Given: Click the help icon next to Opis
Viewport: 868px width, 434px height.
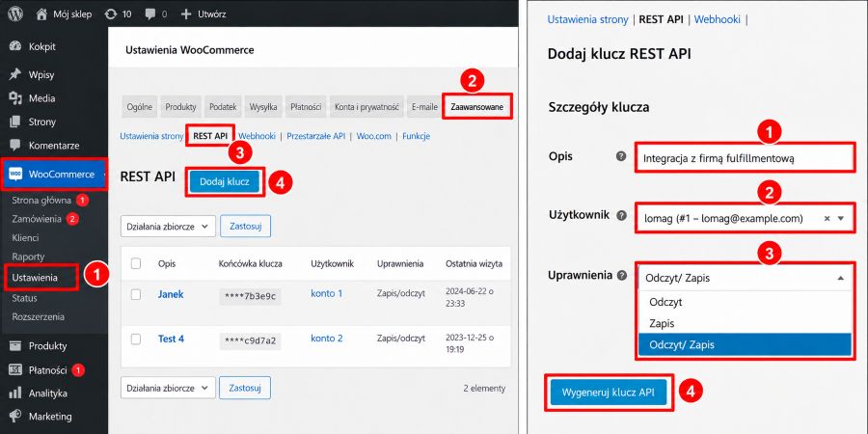Looking at the screenshot, I should tap(621, 156).
